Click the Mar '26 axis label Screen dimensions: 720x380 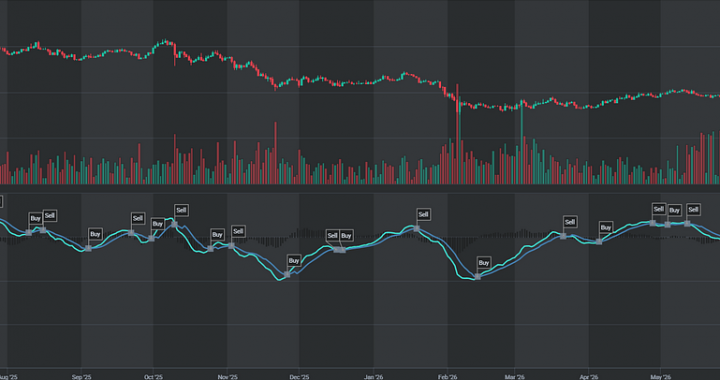[515, 377]
